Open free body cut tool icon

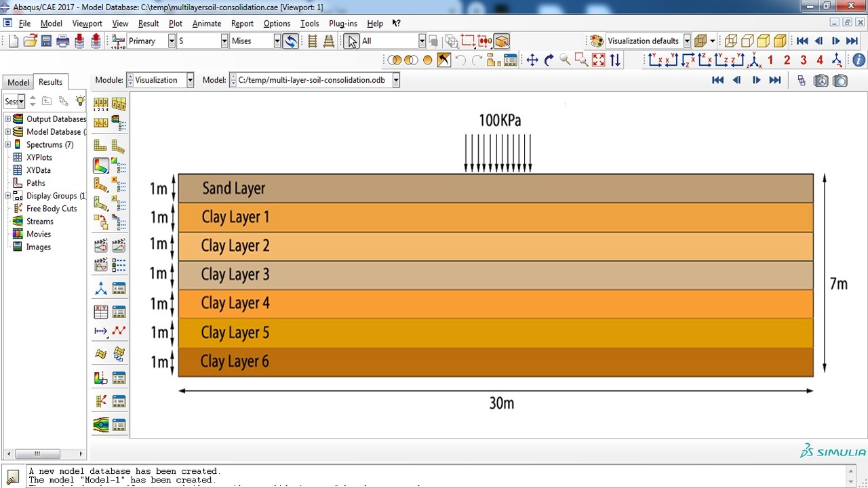click(x=101, y=401)
